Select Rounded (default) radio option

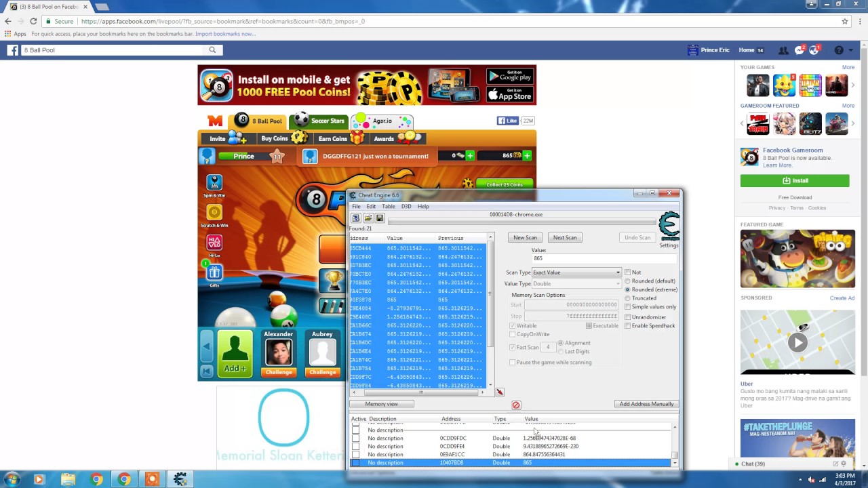(627, 281)
